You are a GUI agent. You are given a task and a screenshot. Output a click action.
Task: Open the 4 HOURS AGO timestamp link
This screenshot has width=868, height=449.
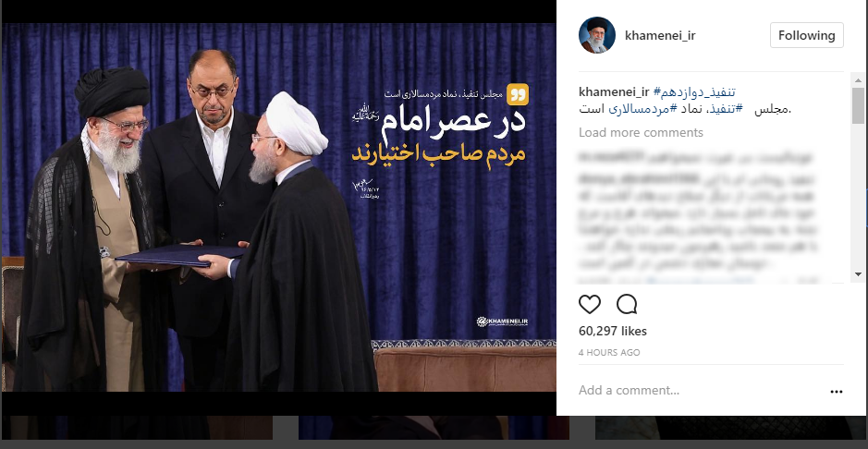click(609, 352)
